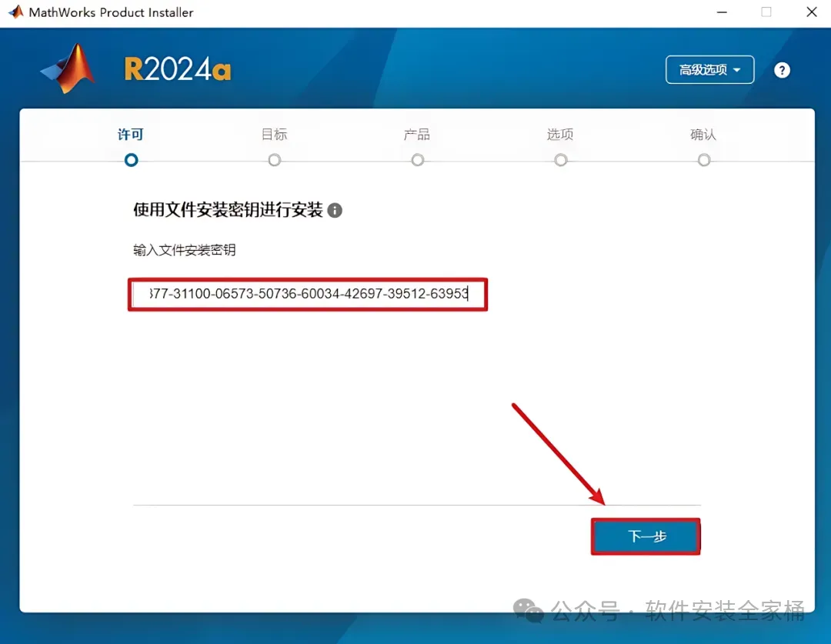The width and height of the screenshot is (831, 644).
Task: Click the 确认 step circle indicator
Action: [704, 160]
